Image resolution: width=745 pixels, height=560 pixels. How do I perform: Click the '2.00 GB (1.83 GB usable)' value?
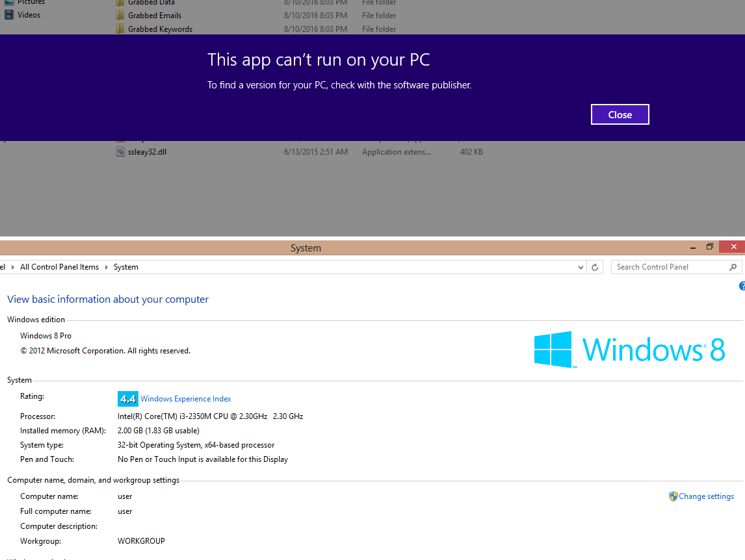tap(158, 431)
